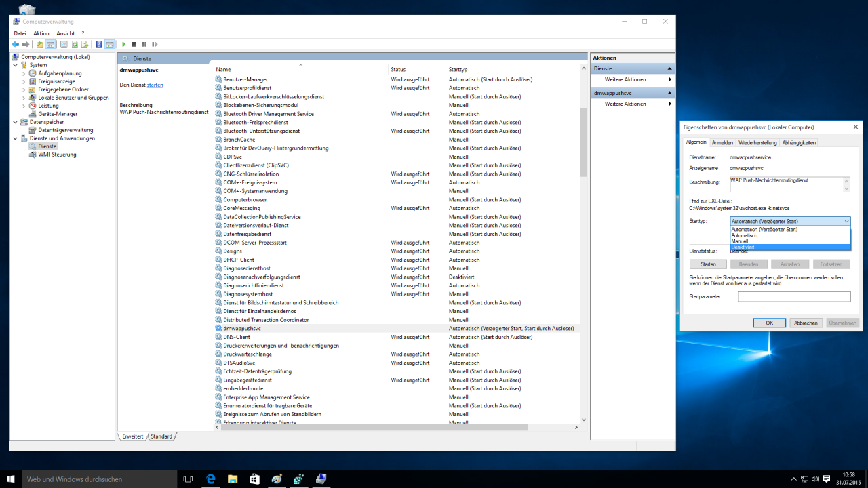Switch to the Anmelden tab
The height and width of the screenshot is (488, 868).
tap(722, 143)
